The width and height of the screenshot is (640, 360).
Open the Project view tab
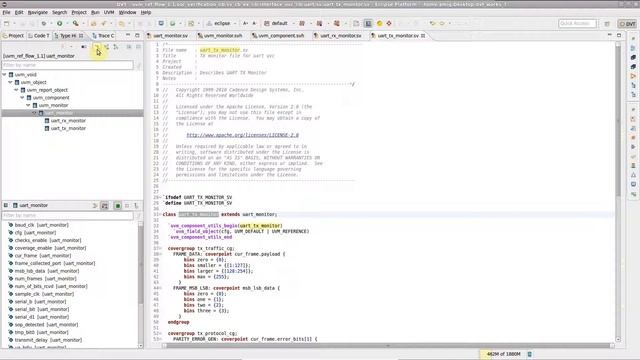pos(13,36)
